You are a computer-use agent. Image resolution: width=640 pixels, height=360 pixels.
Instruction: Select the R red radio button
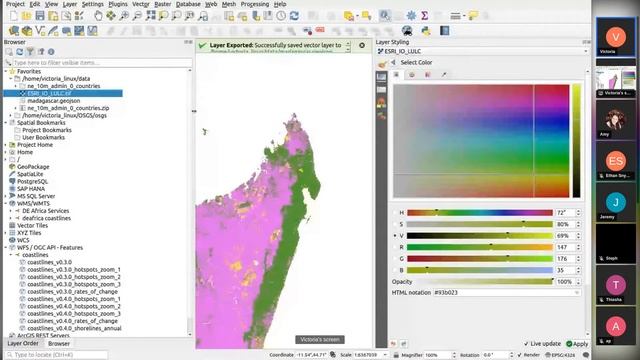click(x=395, y=247)
